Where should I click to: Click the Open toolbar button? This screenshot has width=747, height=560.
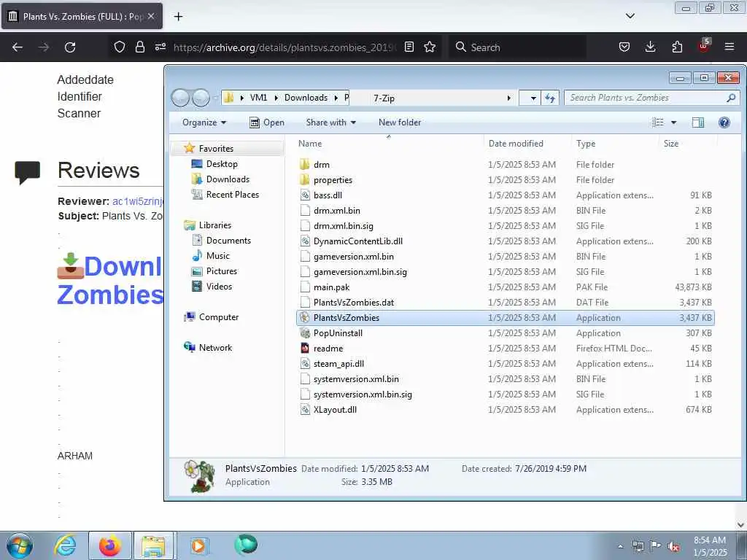point(267,122)
